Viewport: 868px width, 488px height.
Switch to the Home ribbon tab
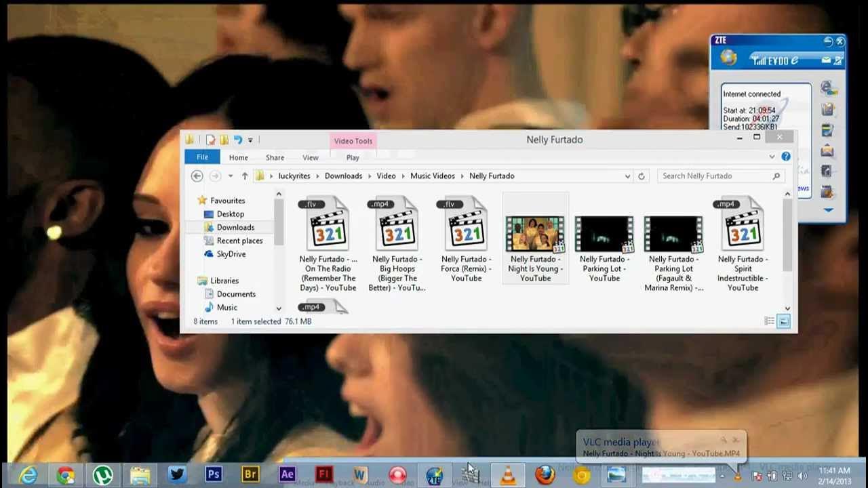(x=238, y=157)
